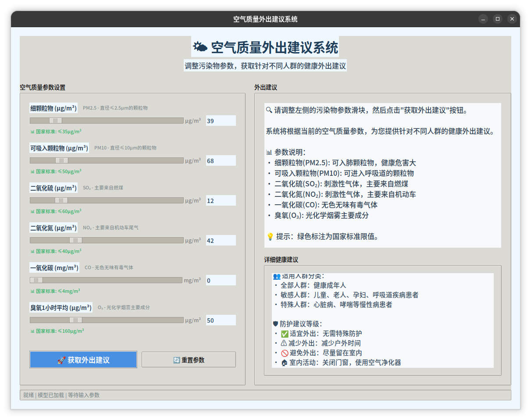
Task: Click the 细颗粒物 PM2.5 slider handle
Action: coord(56,121)
